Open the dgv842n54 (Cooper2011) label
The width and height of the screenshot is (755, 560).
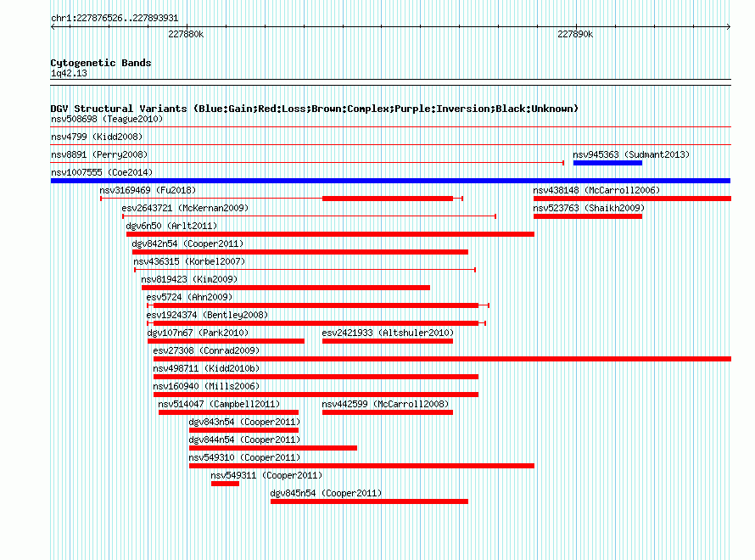pos(187,244)
